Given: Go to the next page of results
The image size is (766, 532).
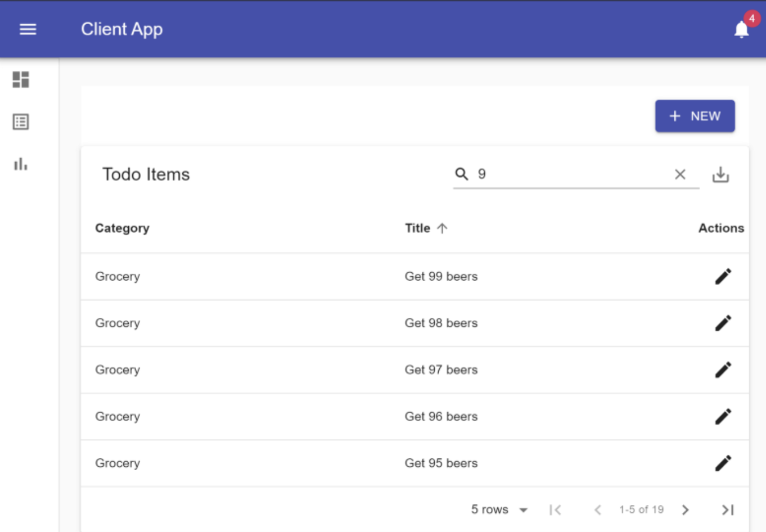Looking at the screenshot, I should (685, 510).
